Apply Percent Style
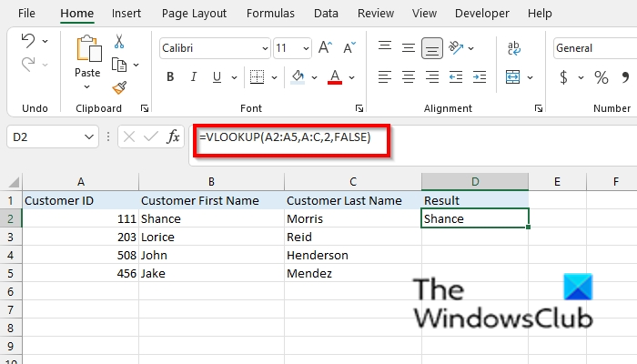637x364 pixels. coord(602,76)
